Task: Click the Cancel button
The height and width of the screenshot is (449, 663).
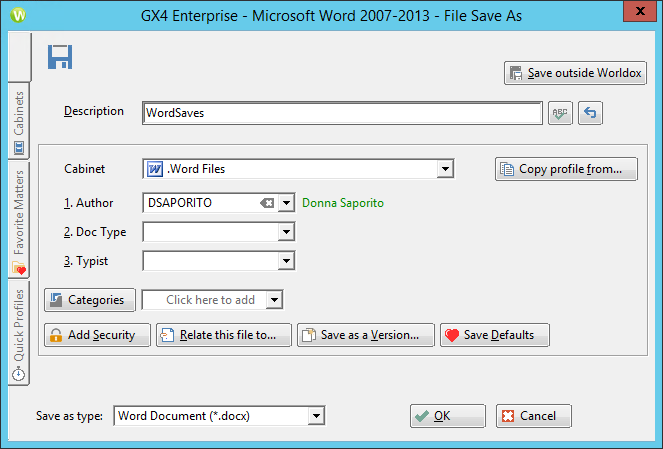Action: click(534, 416)
